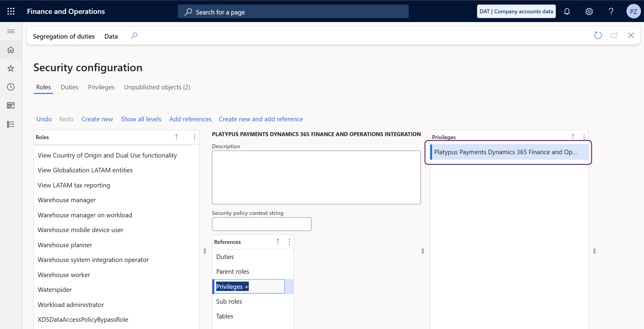This screenshot has width=644, height=329.
Task: Select Warehouse manager role in list
Action: pos(67,200)
